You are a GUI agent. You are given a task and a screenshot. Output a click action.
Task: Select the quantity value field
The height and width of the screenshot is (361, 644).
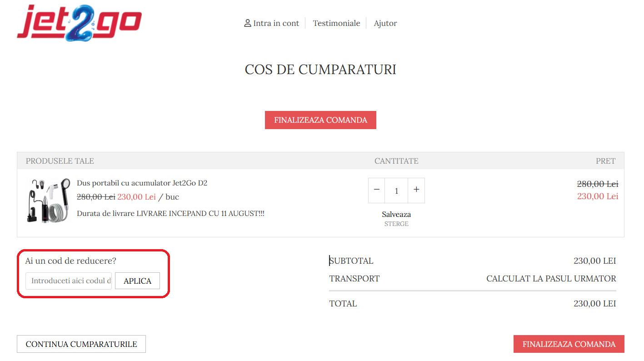(396, 190)
